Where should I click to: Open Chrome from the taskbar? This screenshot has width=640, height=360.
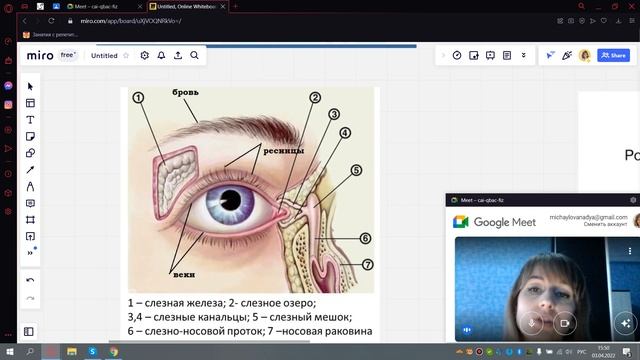(113, 351)
